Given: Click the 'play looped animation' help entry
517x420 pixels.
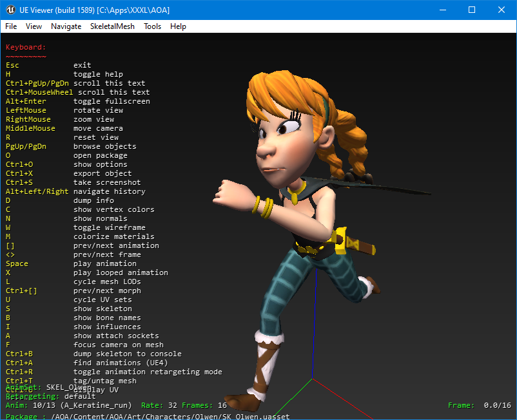Looking at the screenshot, I should (x=121, y=272).
